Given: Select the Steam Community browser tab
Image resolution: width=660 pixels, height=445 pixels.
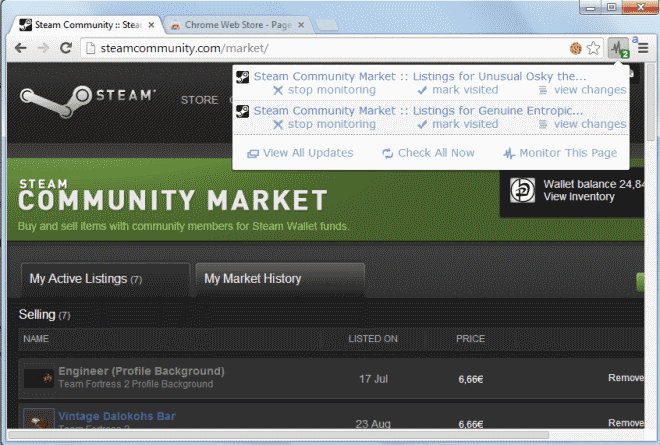Looking at the screenshot, I should coord(87,25).
